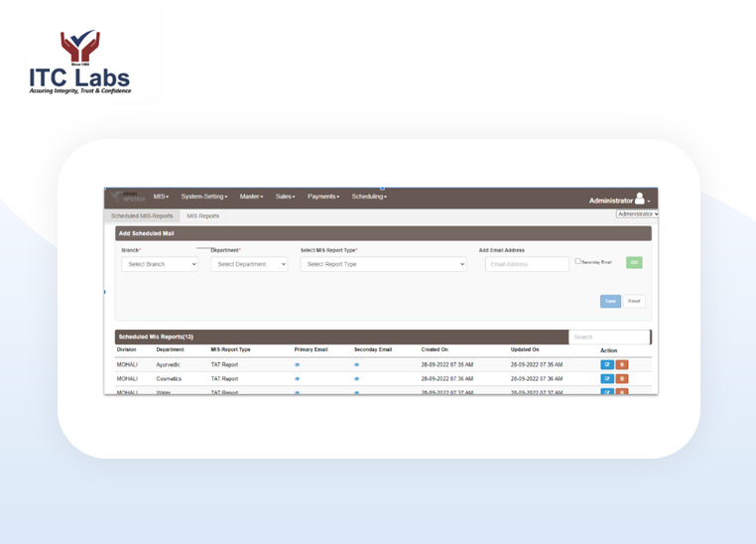Enable the Secondary Email checkbox
The height and width of the screenshot is (544, 756).
point(578,262)
